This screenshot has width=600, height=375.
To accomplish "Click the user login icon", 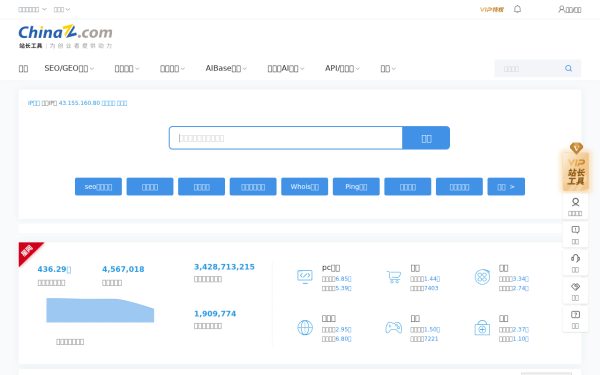I will 561,9.
